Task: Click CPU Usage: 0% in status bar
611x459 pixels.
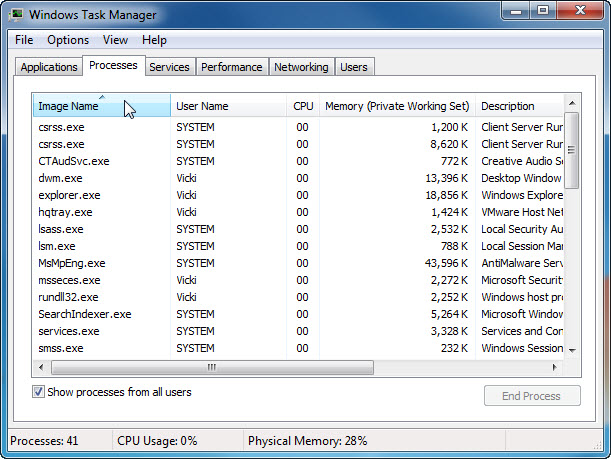Action: pos(157,441)
